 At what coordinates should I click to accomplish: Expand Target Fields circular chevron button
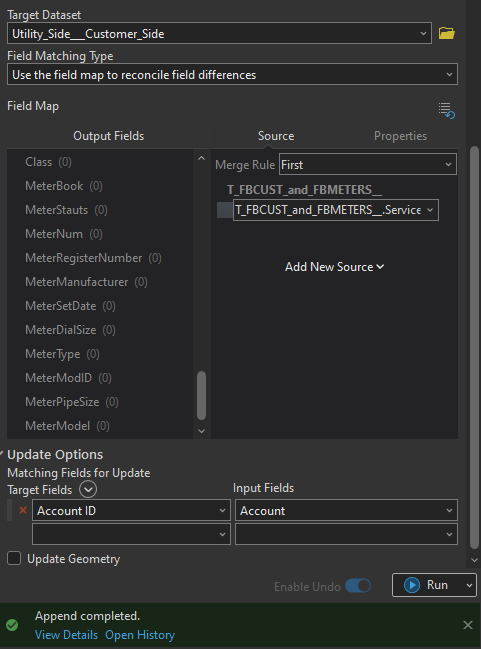[x=88, y=489]
